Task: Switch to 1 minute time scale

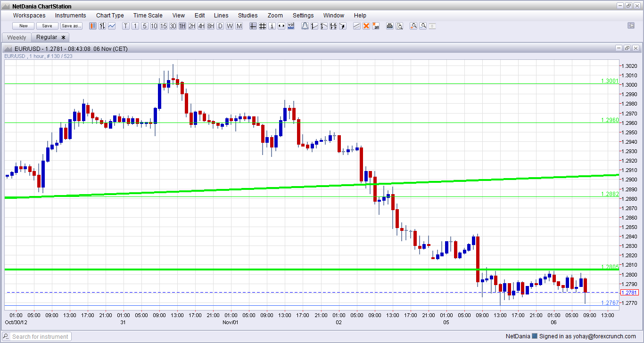Action: pyautogui.click(x=135, y=26)
